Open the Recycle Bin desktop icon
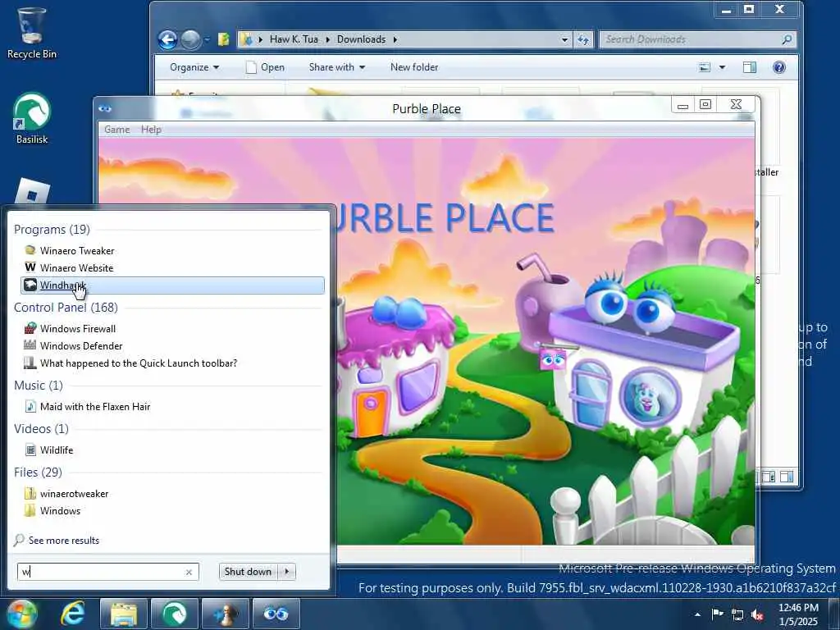 pyautogui.click(x=32, y=33)
